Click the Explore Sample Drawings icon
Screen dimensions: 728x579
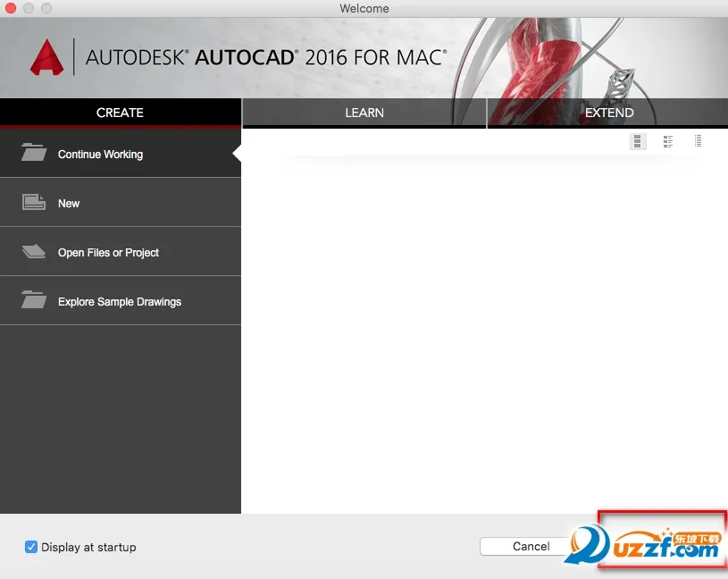click(x=33, y=300)
